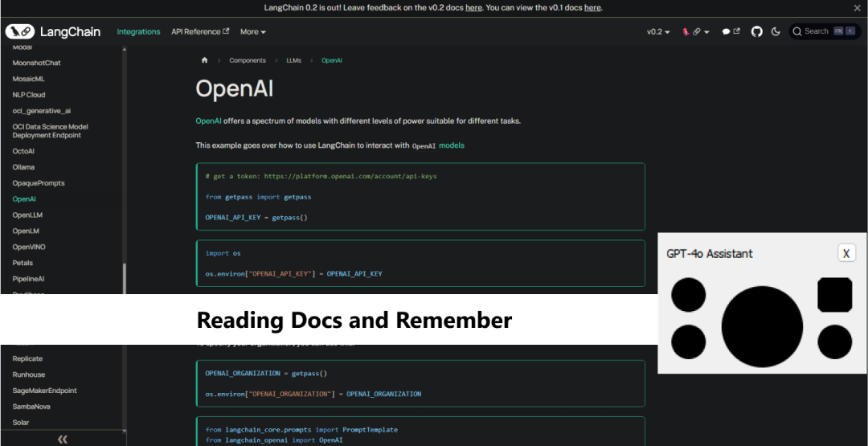
Task: Click 'OPENAI_API_KEY = getpass()' code line
Action: click(x=256, y=217)
